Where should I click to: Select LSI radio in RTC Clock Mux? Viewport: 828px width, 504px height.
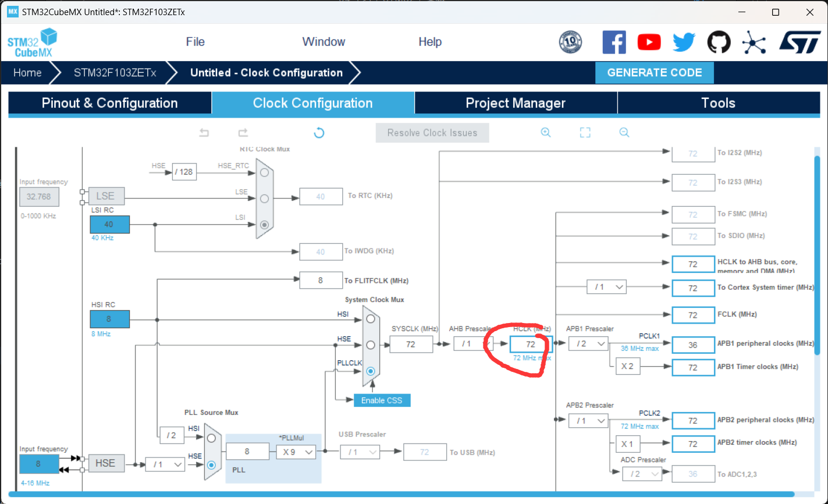point(265,224)
